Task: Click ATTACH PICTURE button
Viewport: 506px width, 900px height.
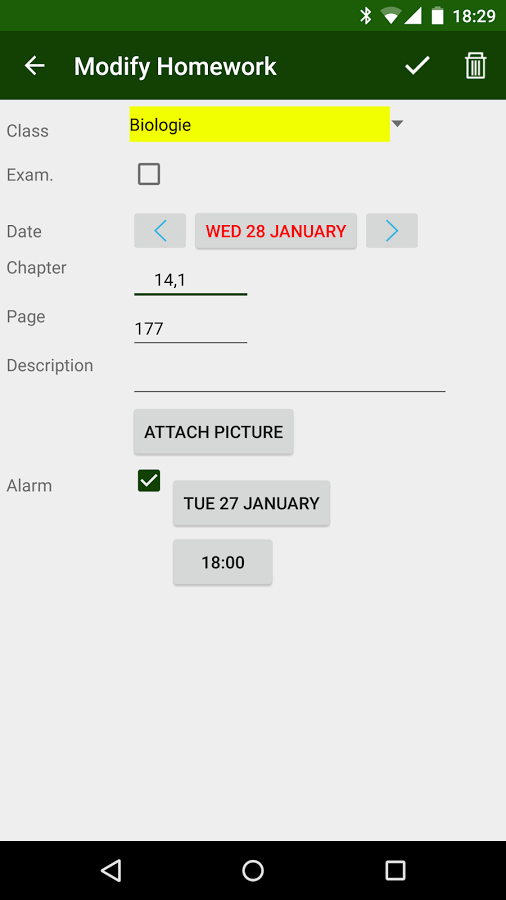Action: coord(213,432)
